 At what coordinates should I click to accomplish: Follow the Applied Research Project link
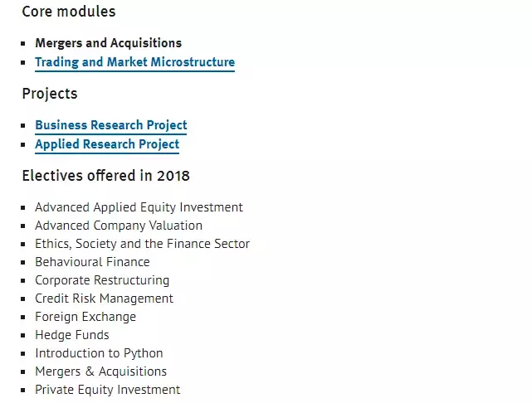tap(107, 143)
